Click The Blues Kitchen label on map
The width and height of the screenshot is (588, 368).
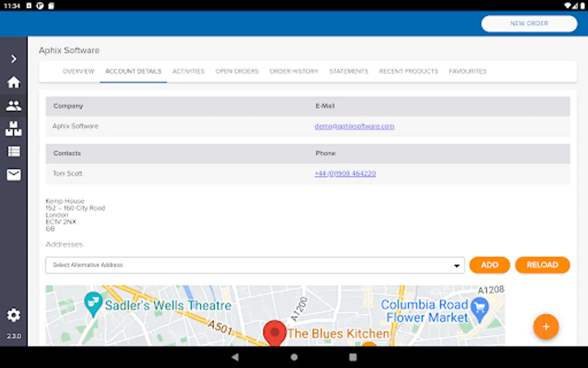(338, 334)
